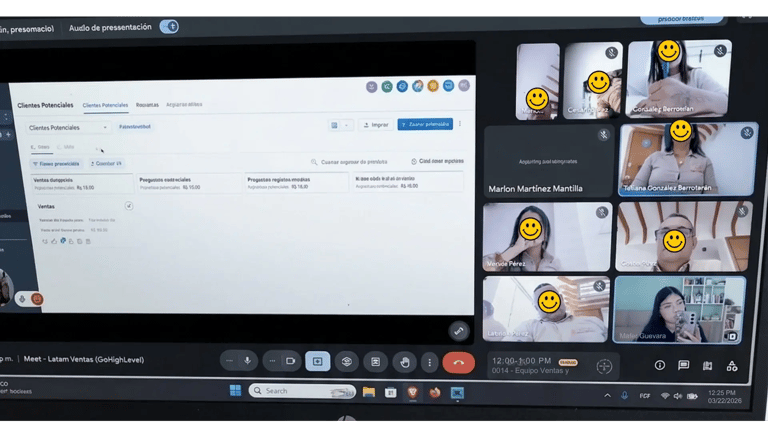The image size is (768, 431).
Task: Turn off the camera in Meet controls
Action: coord(290,361)
